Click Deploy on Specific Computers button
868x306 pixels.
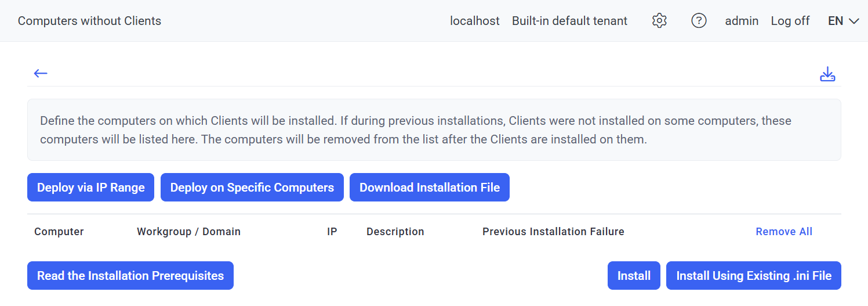252,188
